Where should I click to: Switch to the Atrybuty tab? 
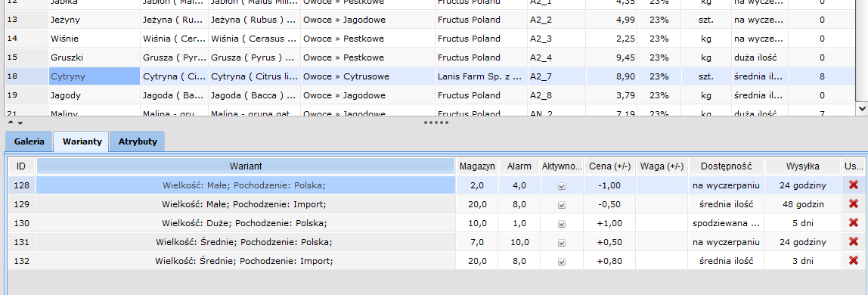pyautogui.click(x=138, y=141)
